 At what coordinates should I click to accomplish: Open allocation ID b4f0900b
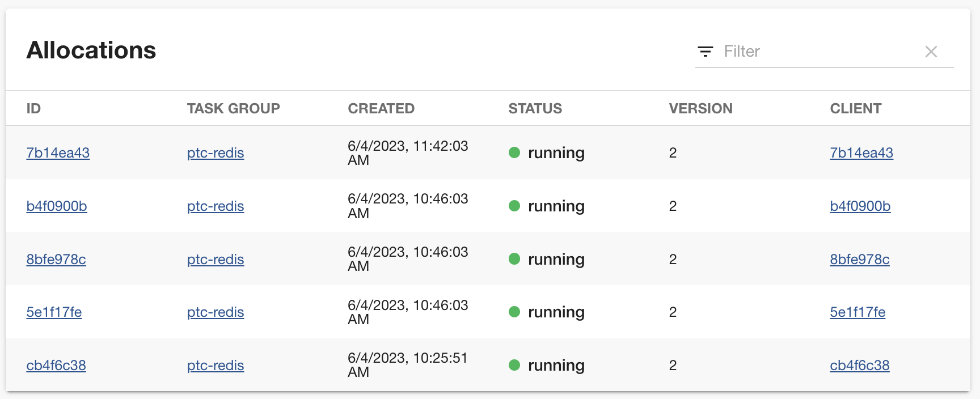click(57, 206)
